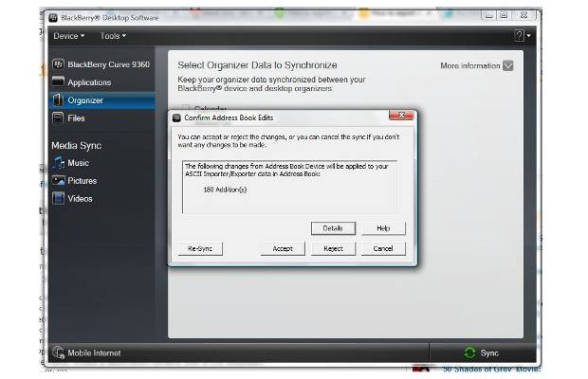Open the Files icon in the sidebar
The image size is (588, 379).
58,117
